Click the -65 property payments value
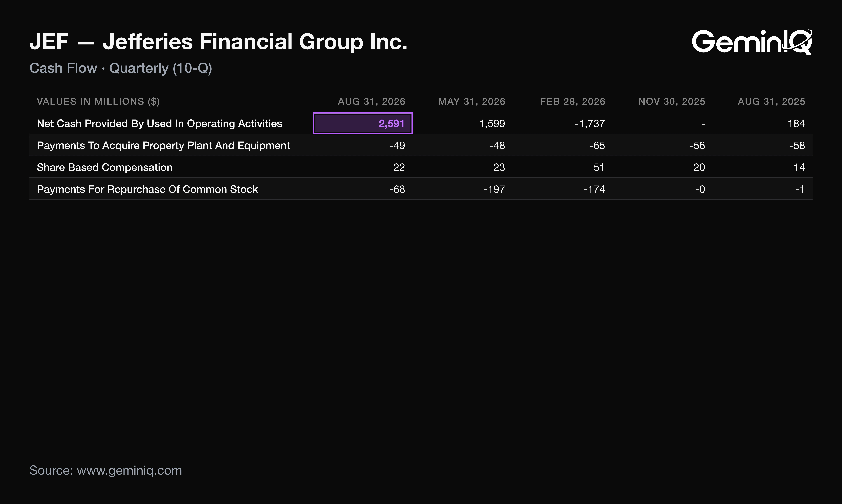The width and height of the screenshot is (842, 504). click(x=597, y=145)
